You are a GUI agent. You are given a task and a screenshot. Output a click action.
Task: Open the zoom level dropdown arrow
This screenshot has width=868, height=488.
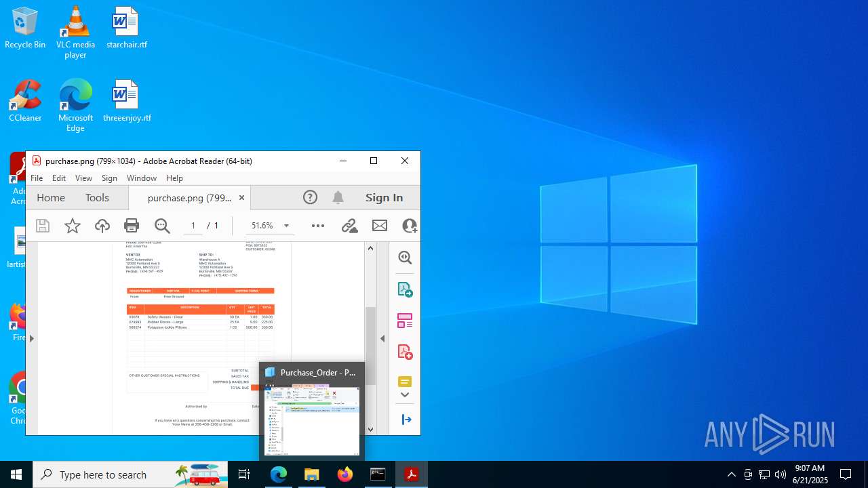[286, 226]
